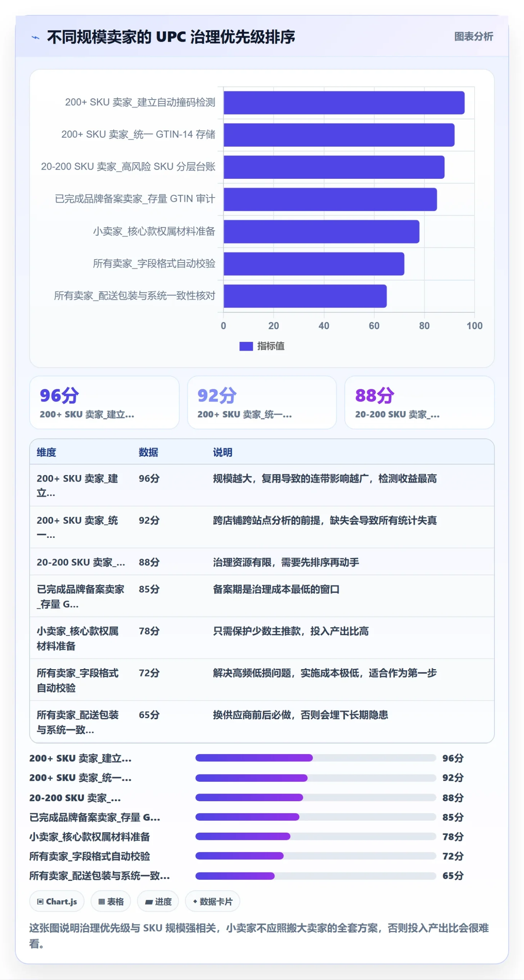Click the 维度 table column header
The height and width of the screenshot is (980, 524).
(x=46, y=452)
